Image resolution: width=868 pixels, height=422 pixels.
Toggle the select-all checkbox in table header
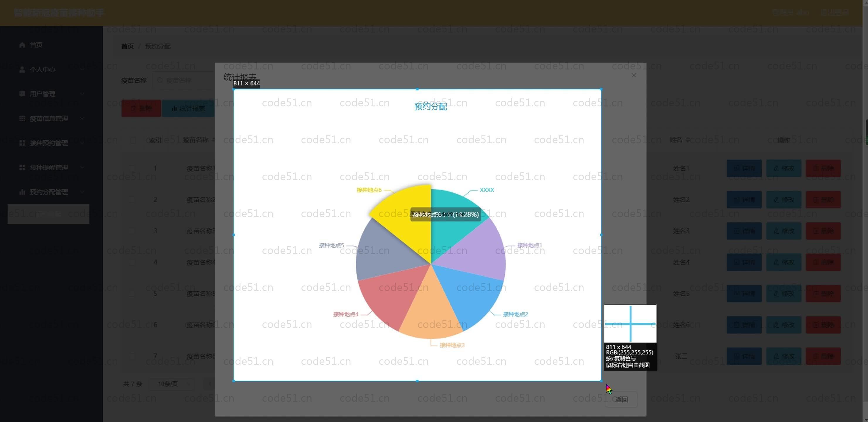tap(133, 140)
